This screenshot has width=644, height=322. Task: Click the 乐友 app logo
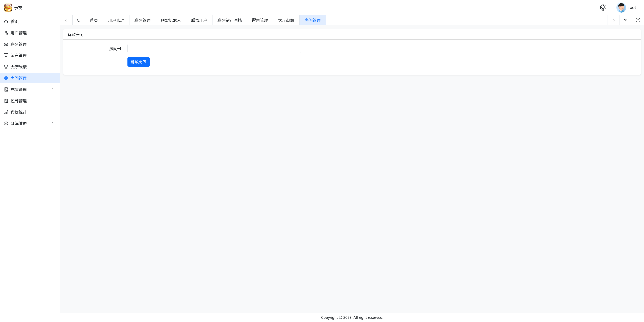[8, 8]
